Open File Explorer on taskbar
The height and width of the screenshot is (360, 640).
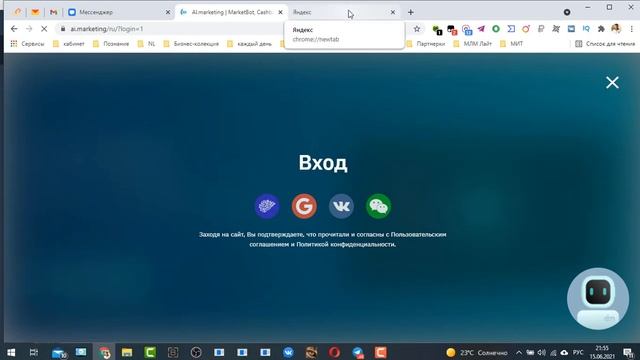127,352
